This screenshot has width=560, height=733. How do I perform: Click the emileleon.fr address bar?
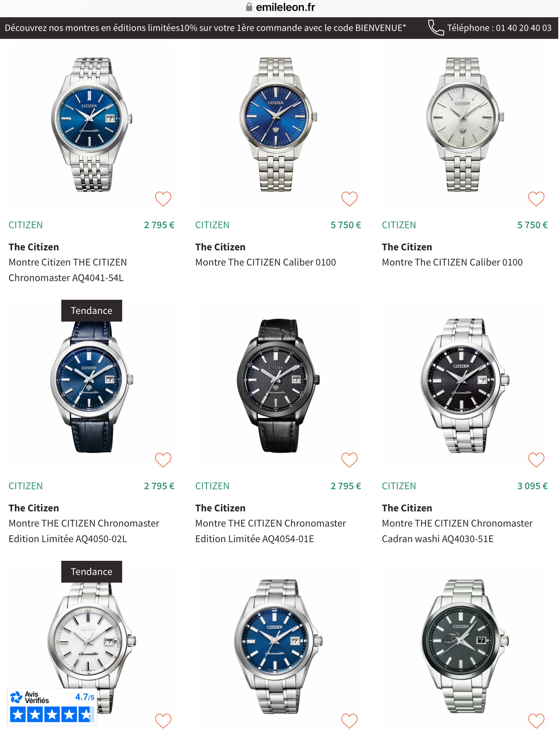tap(280, 7)
